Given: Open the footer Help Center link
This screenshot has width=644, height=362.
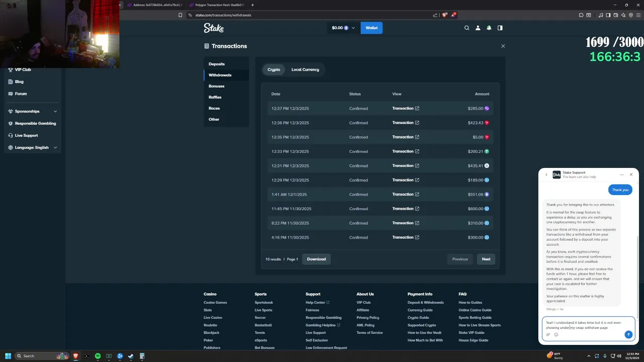Looking at the screenshot, I should 317,302.
